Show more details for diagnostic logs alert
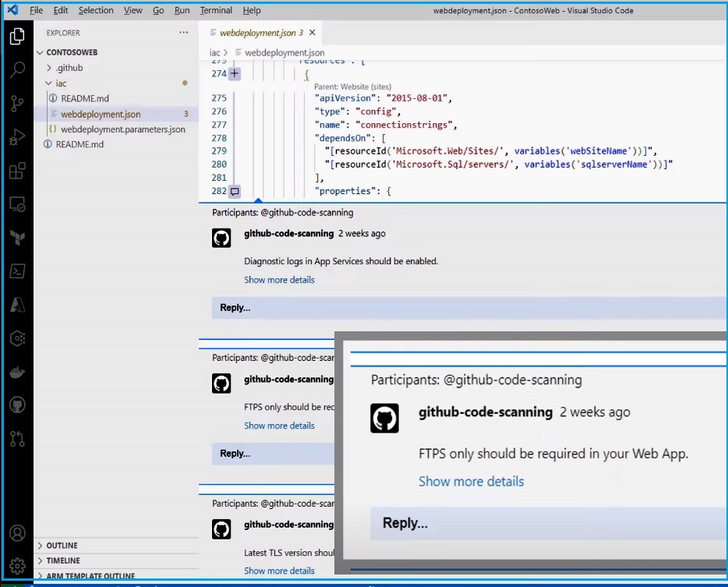 pyautogui.click(x=280, y=280)
